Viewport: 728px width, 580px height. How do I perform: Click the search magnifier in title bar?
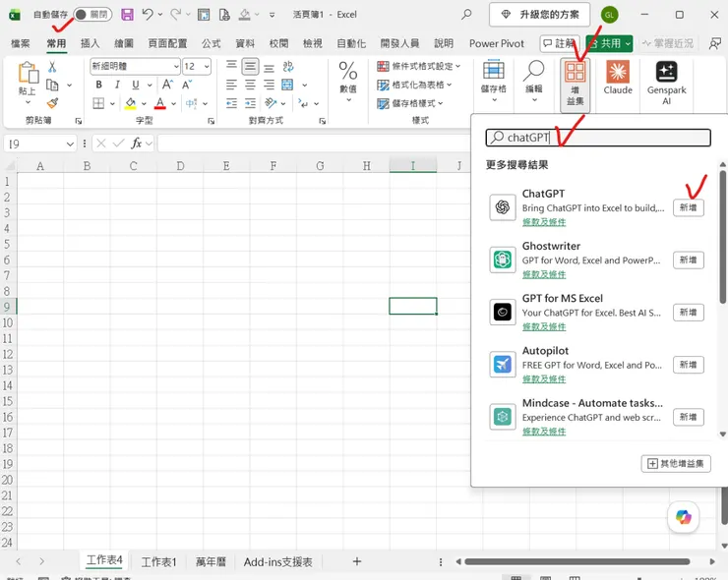tap(466, 15)
